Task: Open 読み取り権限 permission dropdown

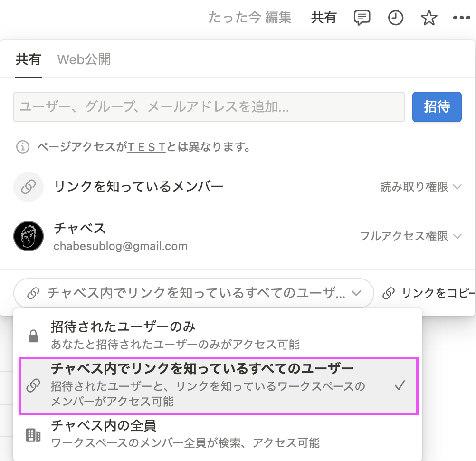Action: click(x=421, y=187)
